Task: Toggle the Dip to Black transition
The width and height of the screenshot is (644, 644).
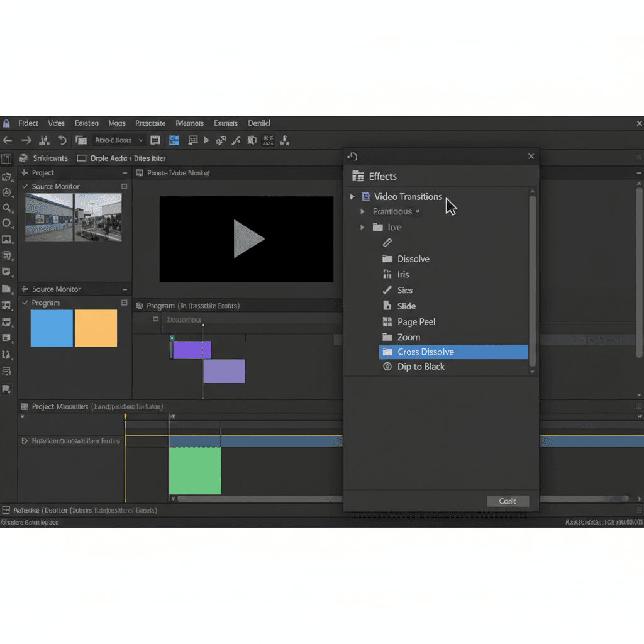Action: click(387, 366)
